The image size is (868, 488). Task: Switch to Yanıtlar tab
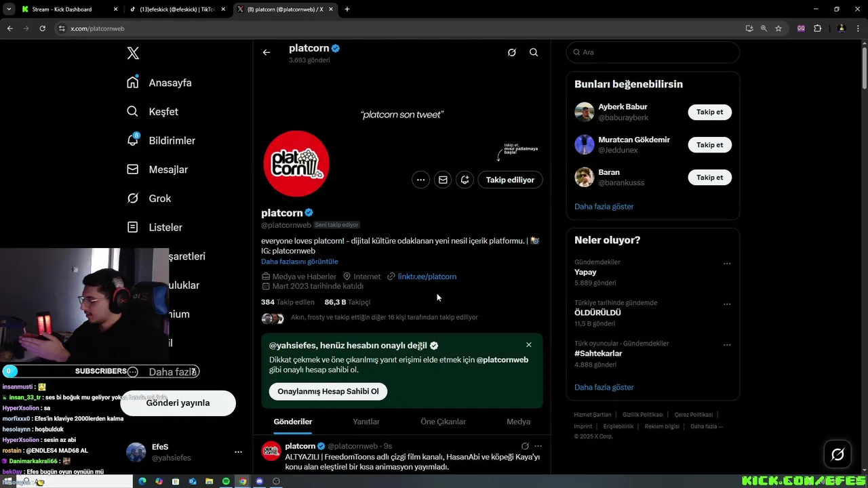click(366, 422)
